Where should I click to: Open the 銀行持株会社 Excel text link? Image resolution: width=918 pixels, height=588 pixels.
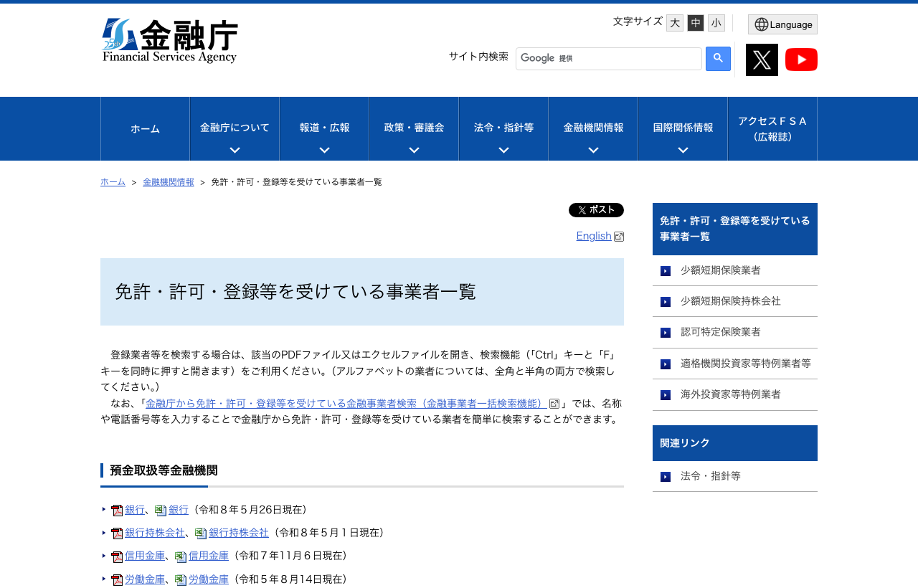pos(239,533)
